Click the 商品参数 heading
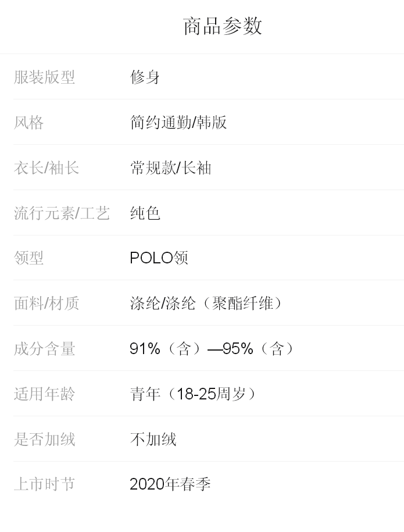Image resolution: width=404 pixels, height=532 pixels. [223, 26]
